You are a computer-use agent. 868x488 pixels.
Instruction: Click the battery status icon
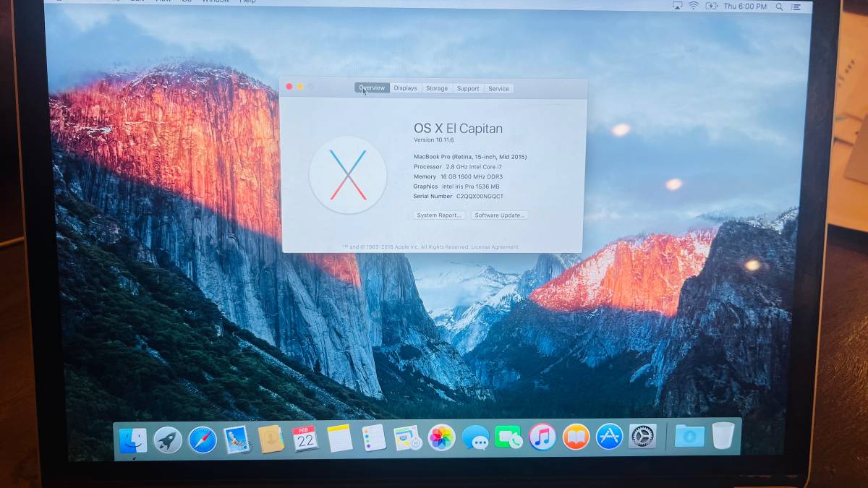tap(711, 6)
